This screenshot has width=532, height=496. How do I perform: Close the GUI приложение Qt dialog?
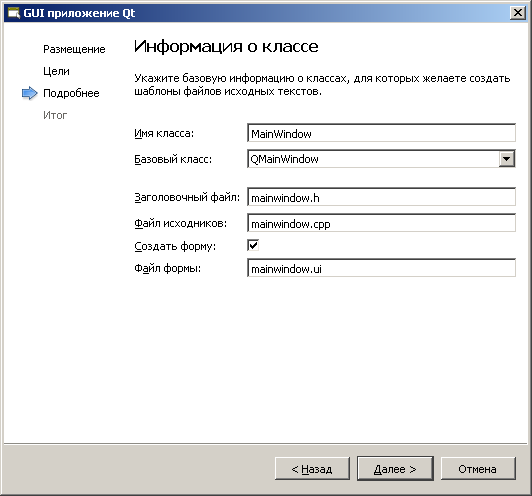pyautogui.click(x=518, y=13)
